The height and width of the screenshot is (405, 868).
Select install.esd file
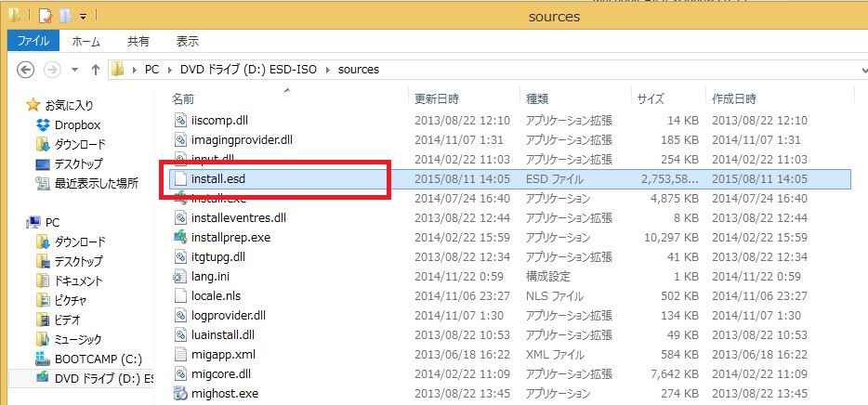click(217, 178)
